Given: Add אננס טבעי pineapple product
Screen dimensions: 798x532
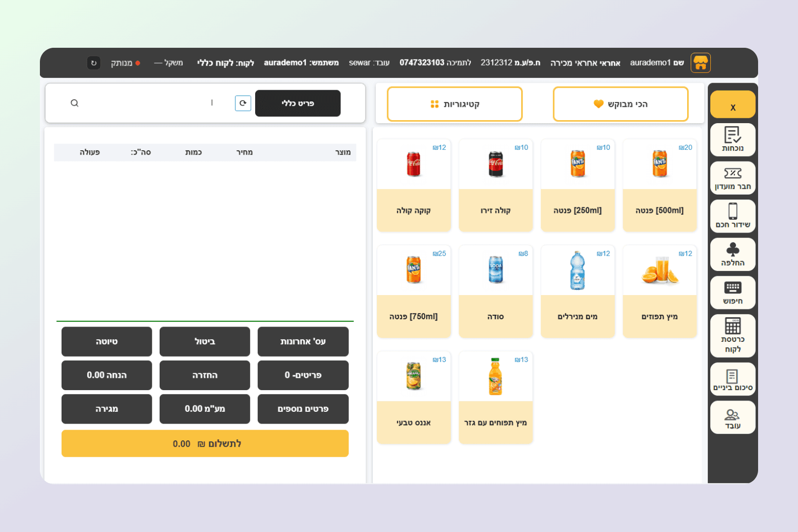Looking at the screenshot, I should tap(414, 398).
